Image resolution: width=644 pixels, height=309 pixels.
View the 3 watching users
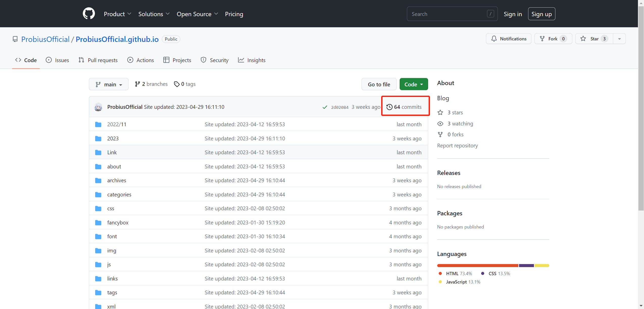pos(460,124)
